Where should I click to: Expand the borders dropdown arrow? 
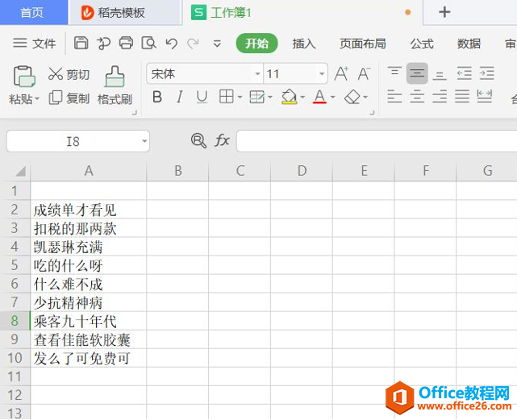(240, 98)
